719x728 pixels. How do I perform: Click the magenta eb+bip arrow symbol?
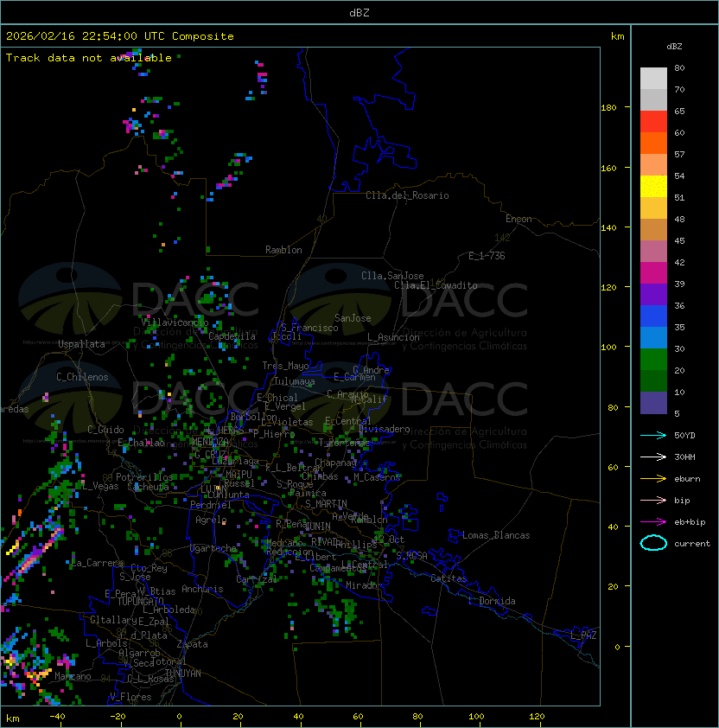click(653, 521)
